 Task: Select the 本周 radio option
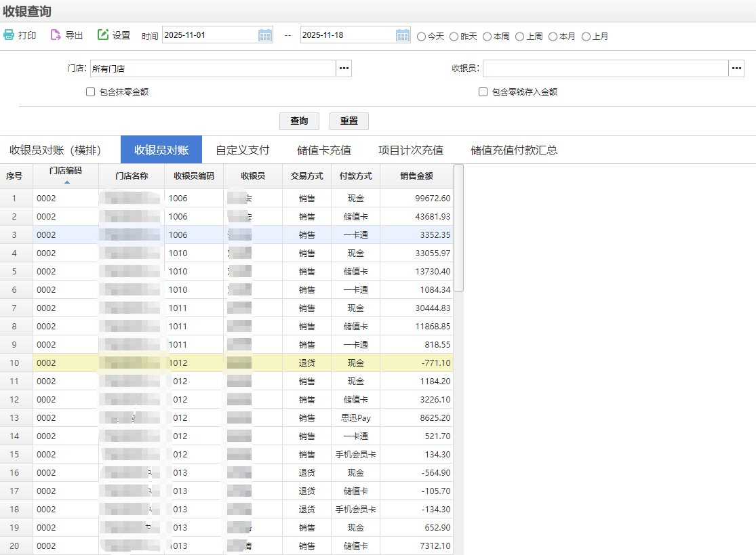(x=488, y=37)
